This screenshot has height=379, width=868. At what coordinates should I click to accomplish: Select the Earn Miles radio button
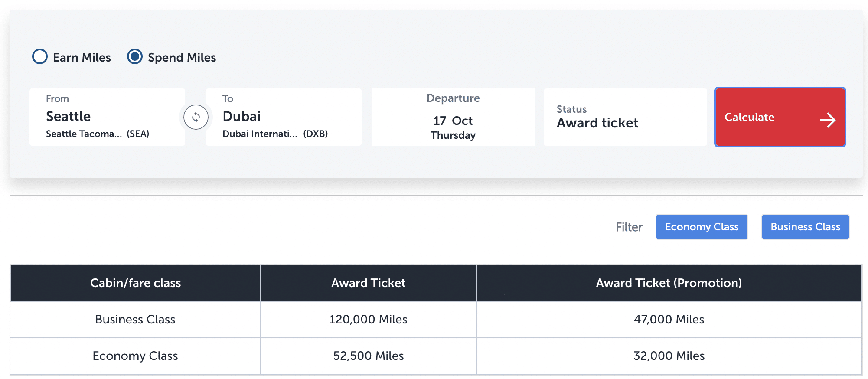(40, 57)
